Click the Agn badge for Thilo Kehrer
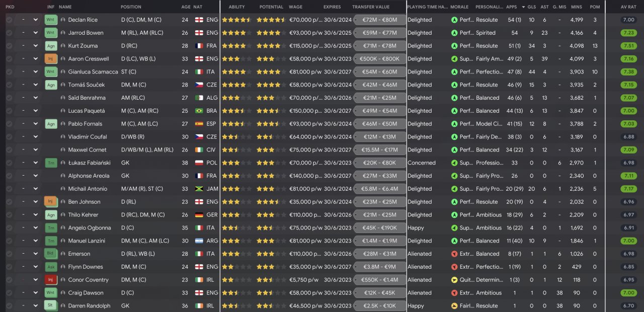This screenshot has height=312, width=644. click(x=51, y=215)
